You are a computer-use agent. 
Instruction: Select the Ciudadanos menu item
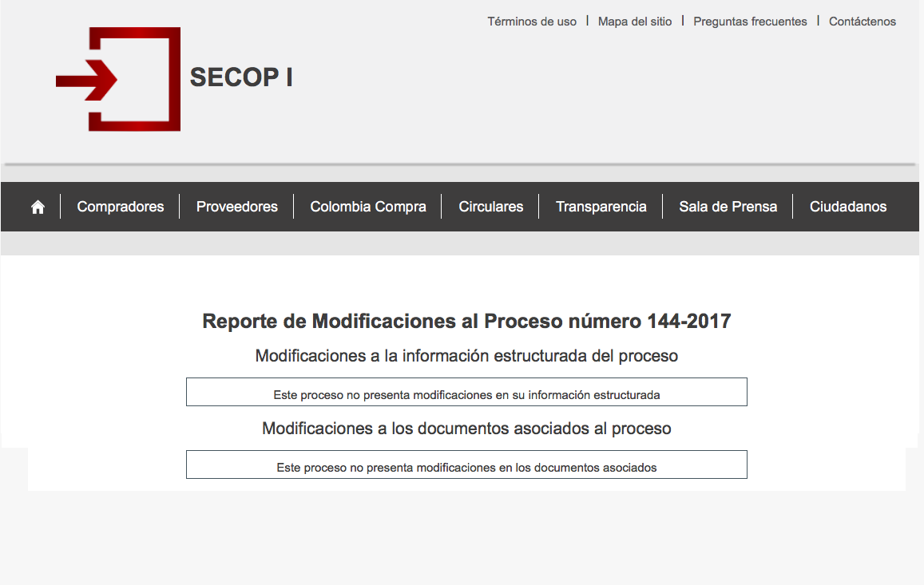tap(848, 207)
